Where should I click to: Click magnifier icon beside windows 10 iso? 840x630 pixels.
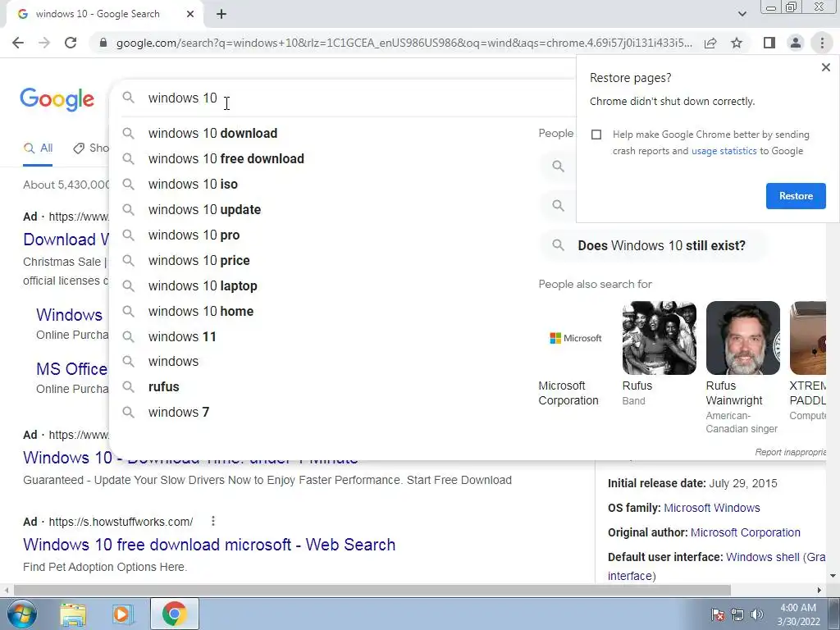tap(128, 185)
